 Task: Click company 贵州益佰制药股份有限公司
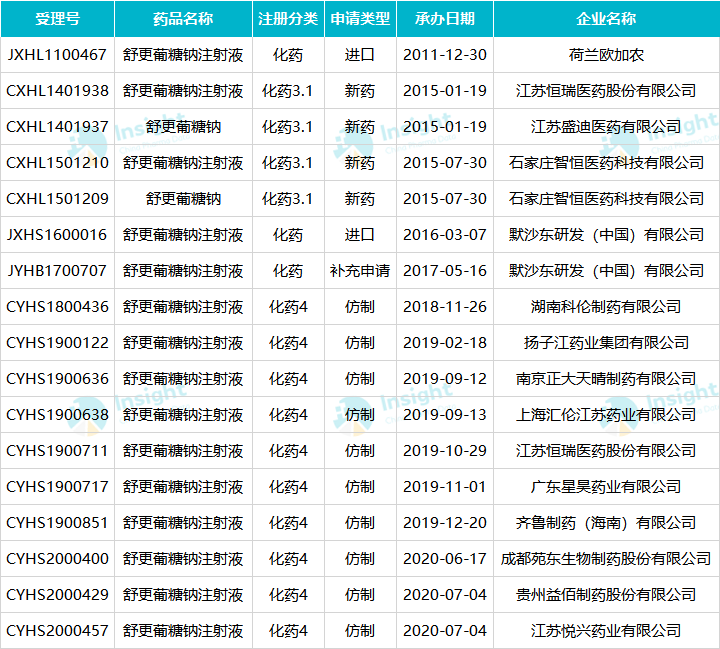pos(606,595)
